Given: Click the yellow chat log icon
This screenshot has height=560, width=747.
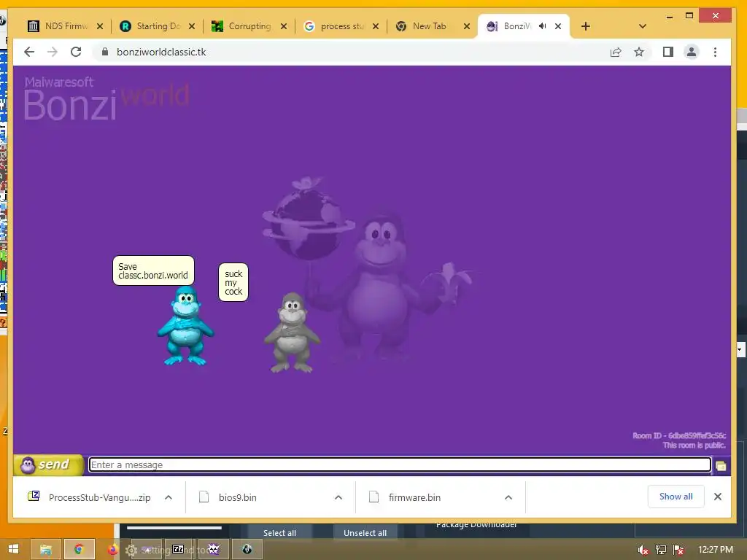Looking at the screenshot, I should point(721,465).
